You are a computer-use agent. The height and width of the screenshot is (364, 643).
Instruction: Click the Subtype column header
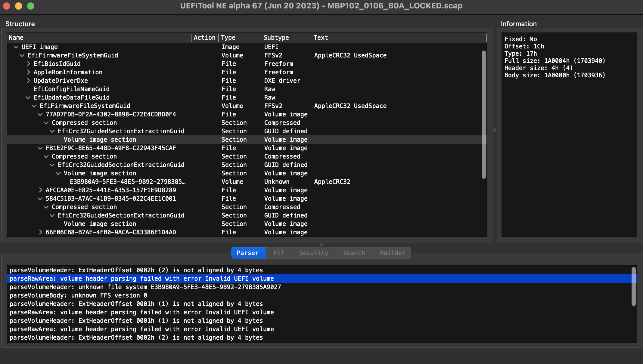point(276,37)
